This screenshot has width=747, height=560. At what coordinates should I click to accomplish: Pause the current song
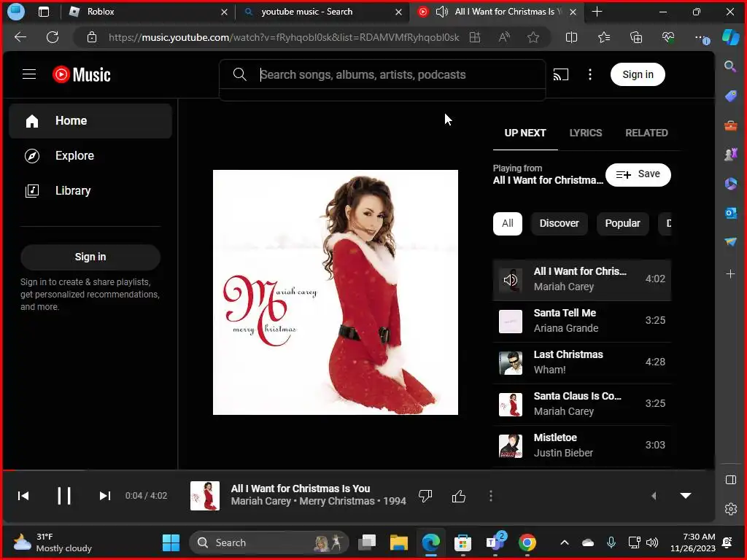point(64,496)
